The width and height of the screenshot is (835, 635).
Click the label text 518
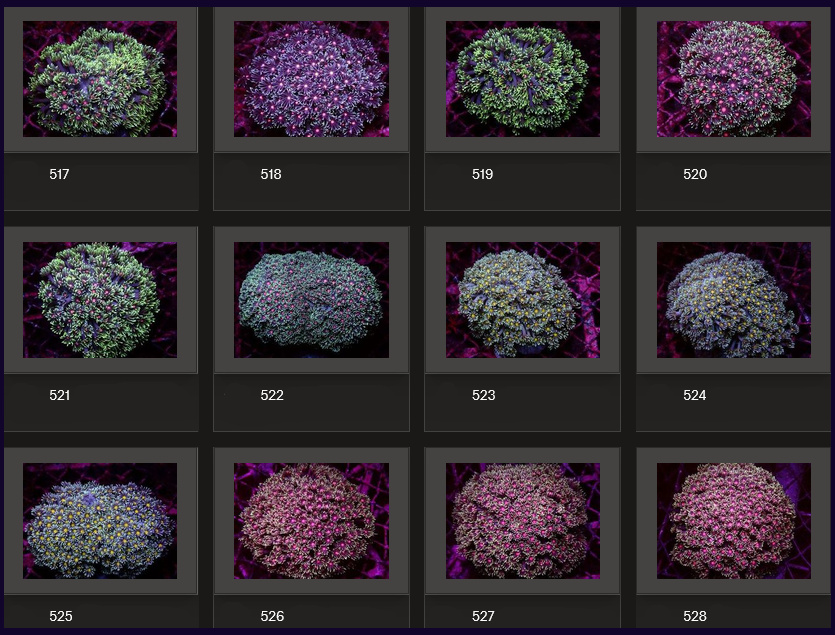(x=271, y=174)
